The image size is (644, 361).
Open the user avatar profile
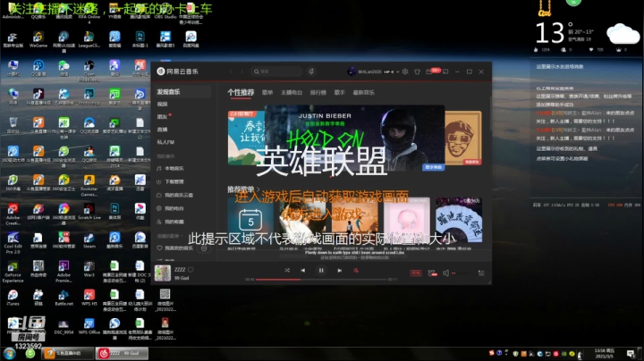pyautogui.click(x=352, y=71)
